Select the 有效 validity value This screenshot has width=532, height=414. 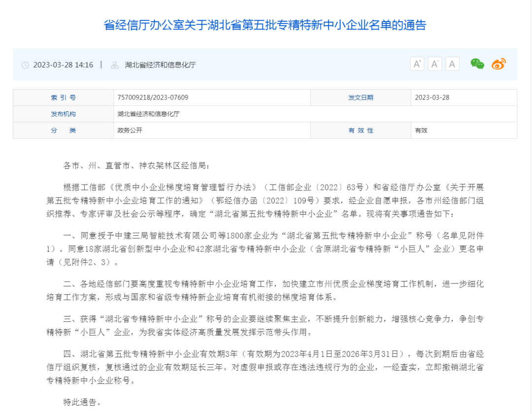click(x=421, y=130)
